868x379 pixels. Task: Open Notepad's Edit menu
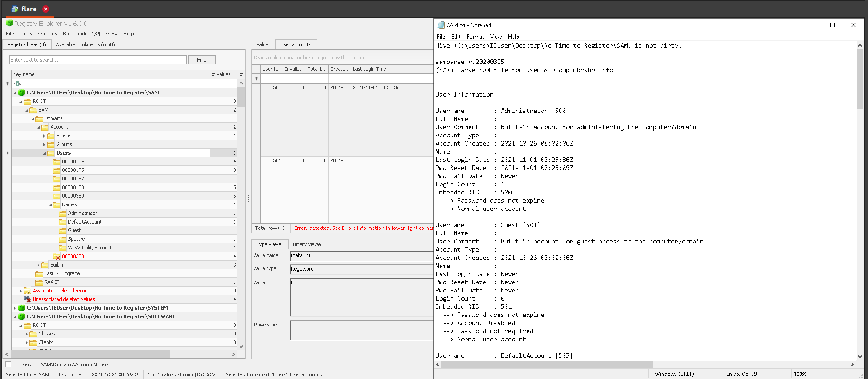[456, 37]
